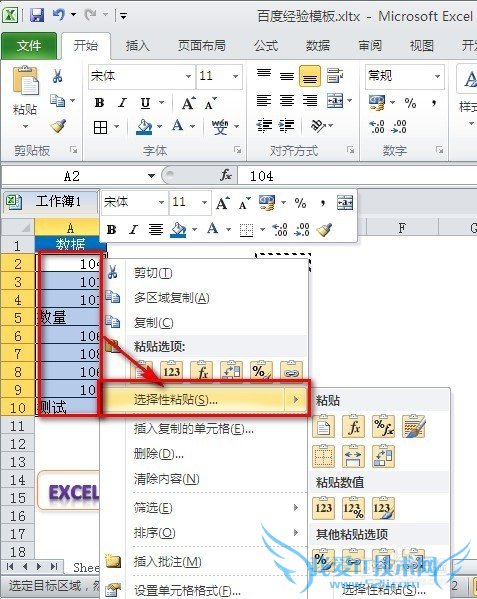Open Alignment dialog launcher in 对齐方式 group
This screenshot has width=477, height=599.
pyautogui.click(x=350, y=150)
